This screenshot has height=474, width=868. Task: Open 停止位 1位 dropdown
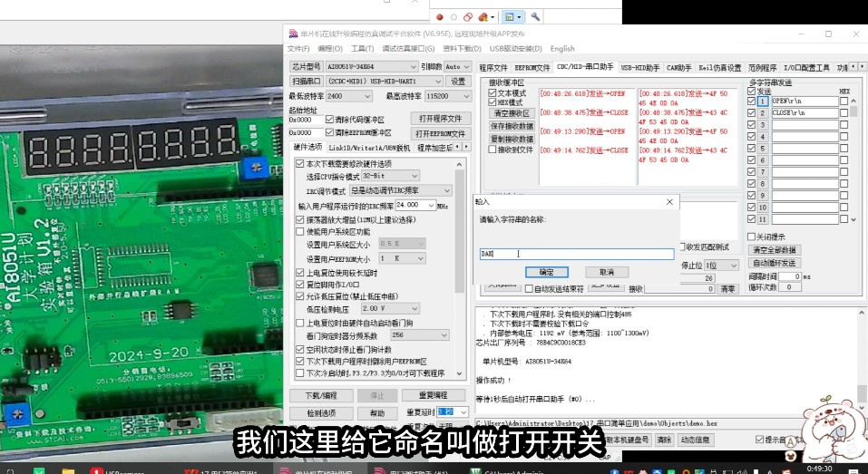pyautogui.click(x=721, y=266)
